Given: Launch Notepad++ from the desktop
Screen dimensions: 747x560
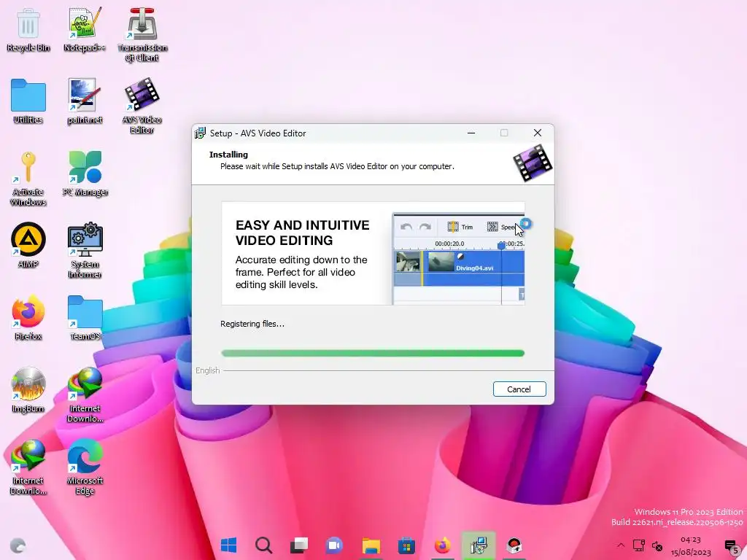Looking at the screenshot, I should [85, 30].
